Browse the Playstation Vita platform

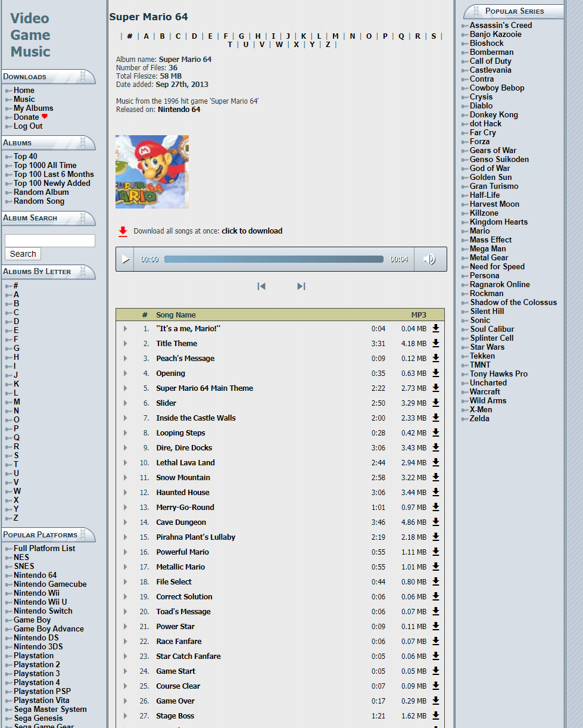(42, 701)
